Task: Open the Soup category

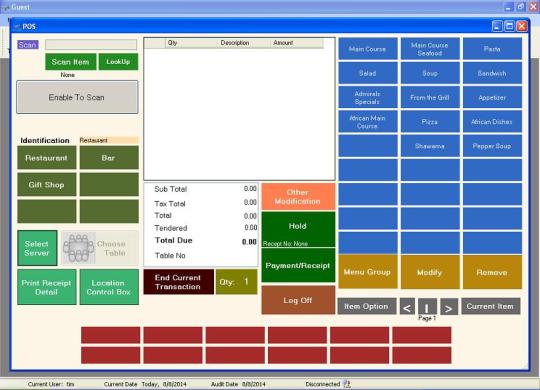Action: point(430,73)
